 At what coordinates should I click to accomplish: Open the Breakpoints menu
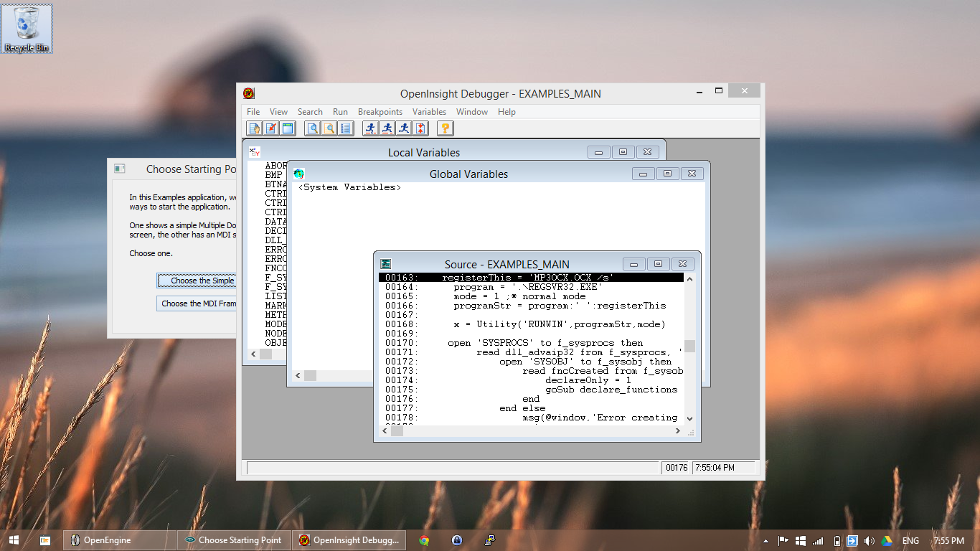[380, 112]
